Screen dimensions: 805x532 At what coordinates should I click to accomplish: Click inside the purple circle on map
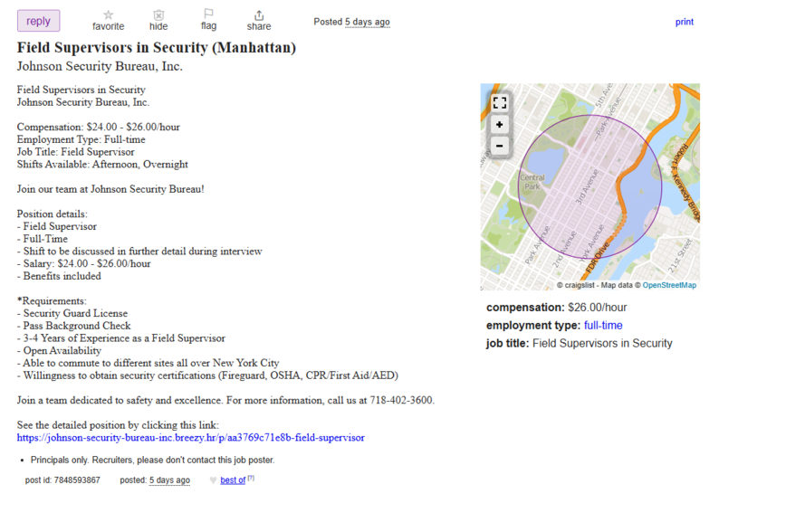589,187
